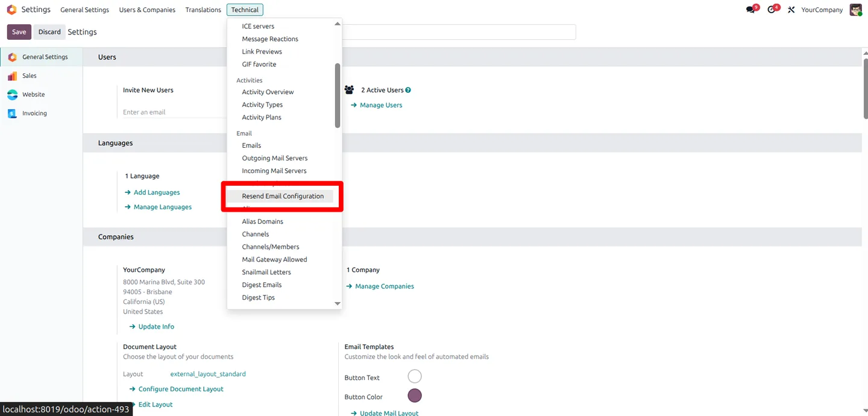The height and width of the screenshot is (416, 868).
Task: Click the page scrollbar up arrow
Action: point(864,52)
